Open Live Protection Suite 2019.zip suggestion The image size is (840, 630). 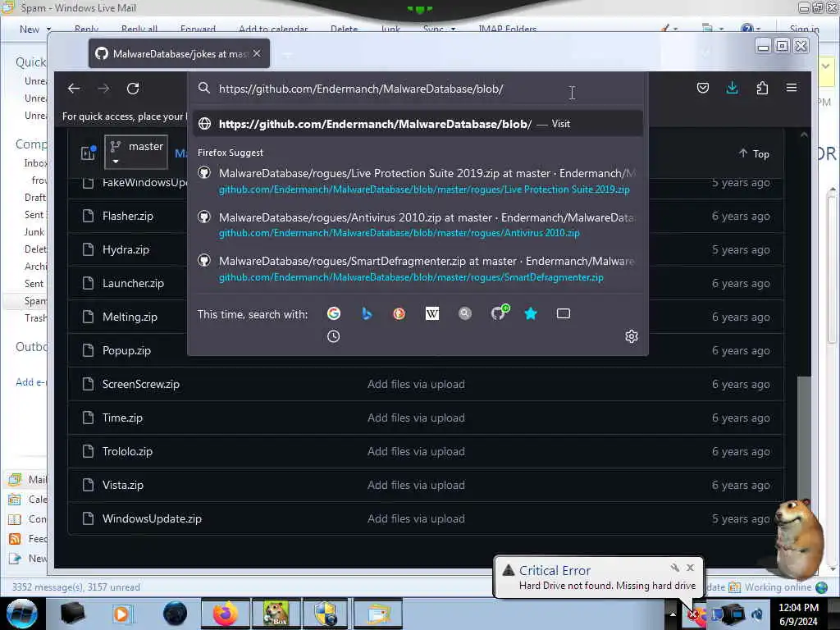418,181
